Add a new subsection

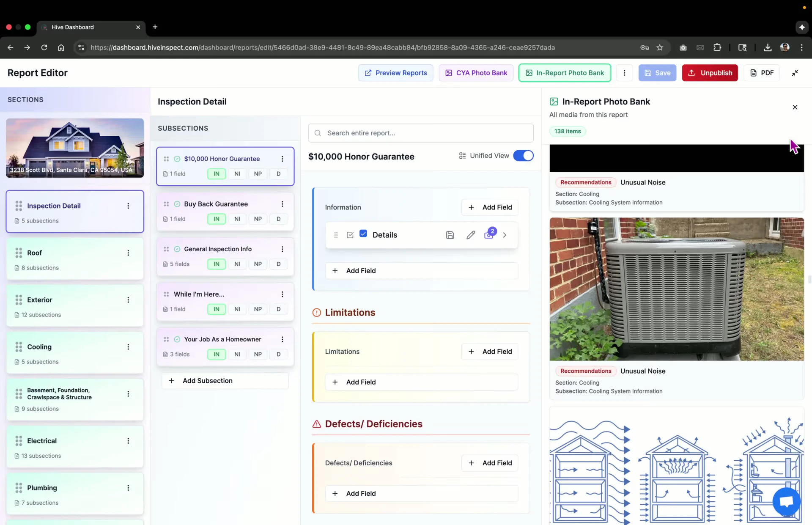click(225, 381)
